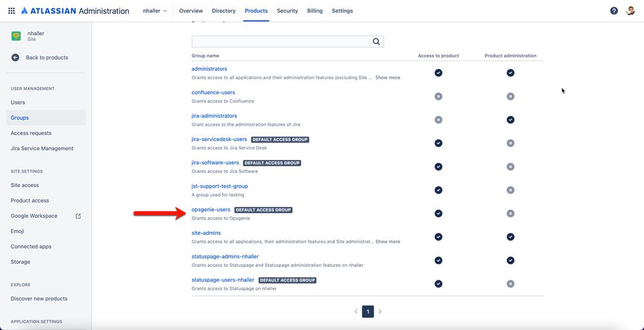Open Groups in the sidebar
The height and width of the screenshot is (330, 644).
46,118
